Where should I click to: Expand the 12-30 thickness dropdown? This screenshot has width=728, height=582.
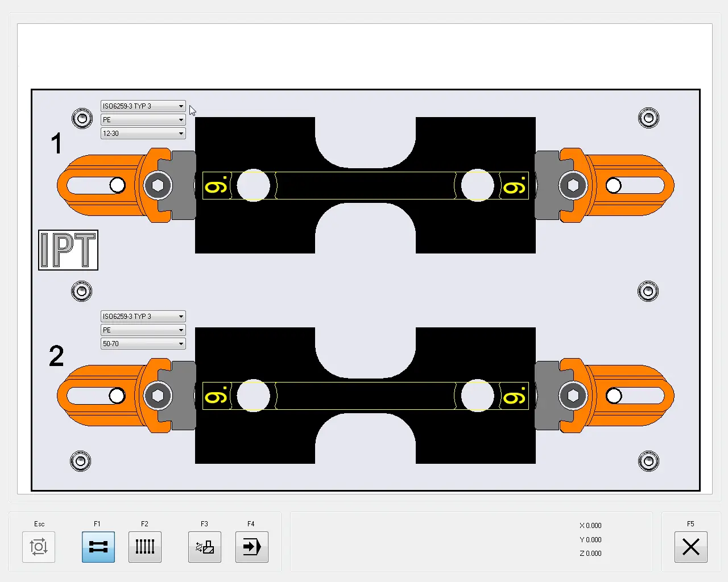point(143,134)
